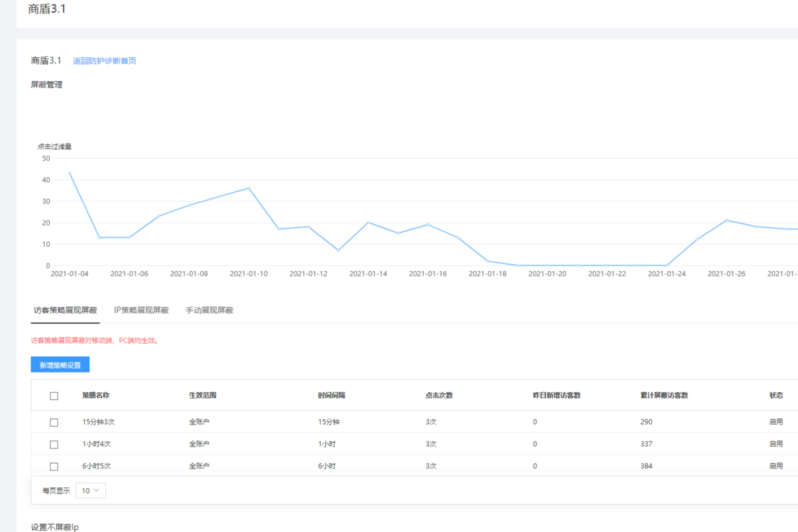This screenshot has height=532, width=798.
Task: Click the 启用 status in 6小时5次 row
Action: point(776,466)
